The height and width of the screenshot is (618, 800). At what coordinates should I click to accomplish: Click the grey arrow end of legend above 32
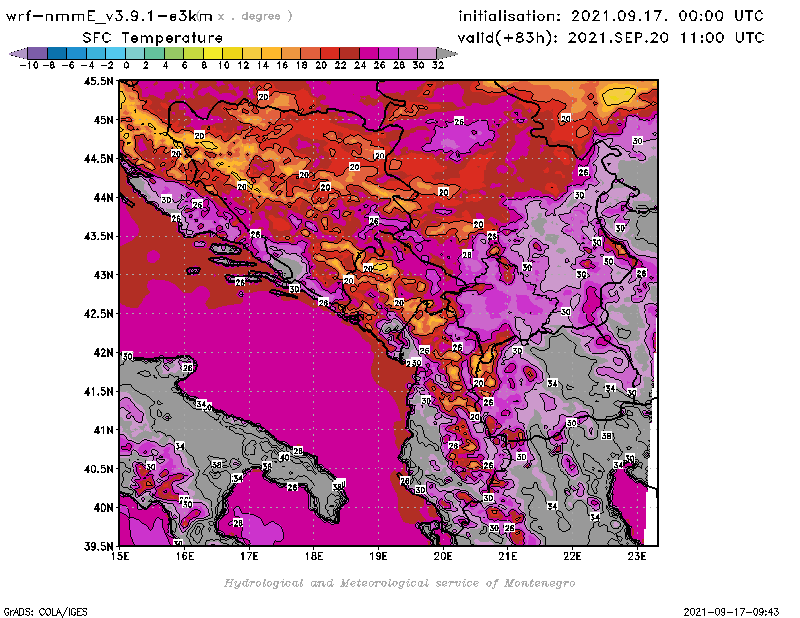447,53
